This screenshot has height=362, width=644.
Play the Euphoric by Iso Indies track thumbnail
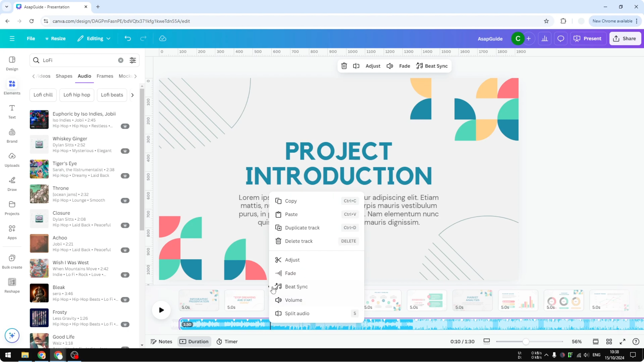click(x=39, y=119)
